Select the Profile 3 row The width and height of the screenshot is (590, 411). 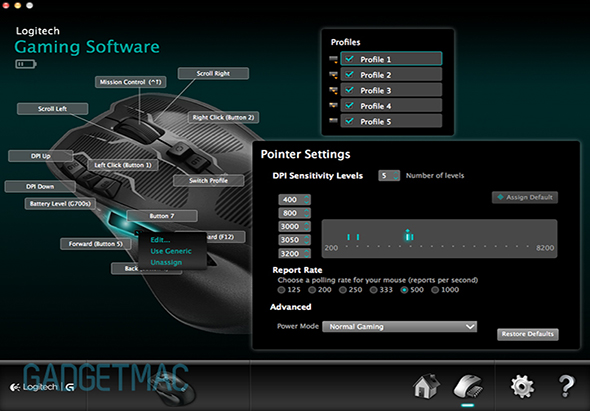391,90
